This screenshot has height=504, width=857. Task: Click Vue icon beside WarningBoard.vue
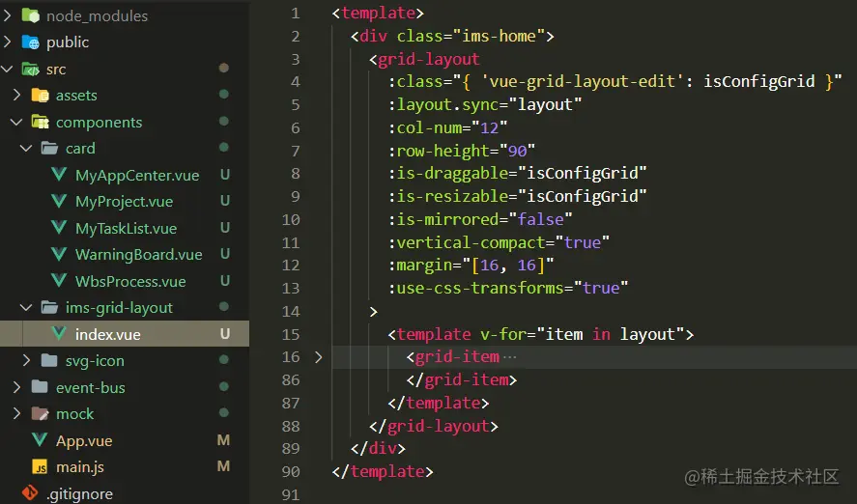pos(59,254)
